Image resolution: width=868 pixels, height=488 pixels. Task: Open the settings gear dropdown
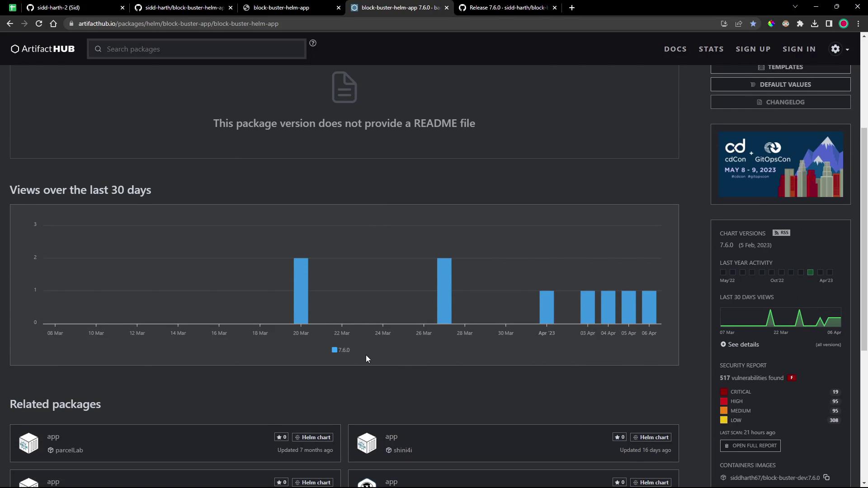[839, 49]
